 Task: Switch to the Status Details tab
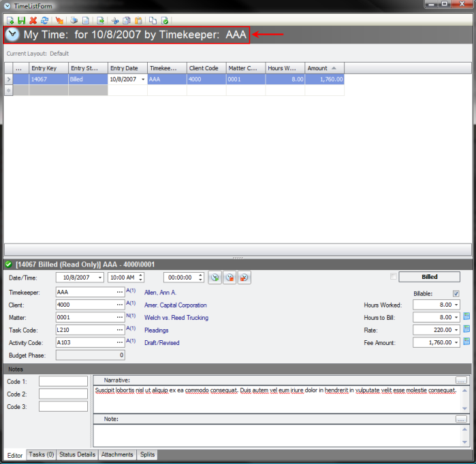tap(78, 454)
